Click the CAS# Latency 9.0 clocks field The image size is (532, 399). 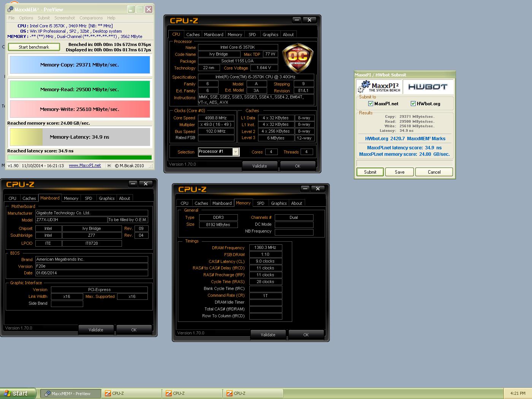click(x=266, y=261)
